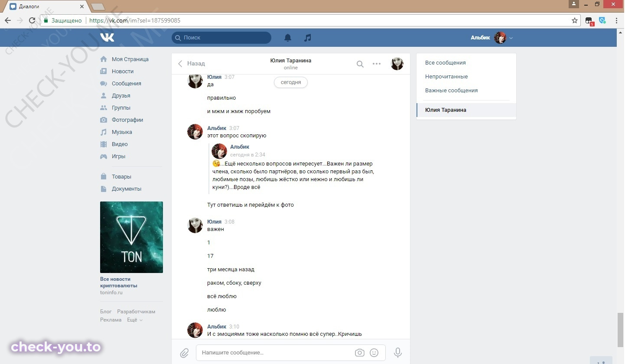Focus the Напишите сообщение input field
This screenshot has width=625, height=364.
coord(291,353)
